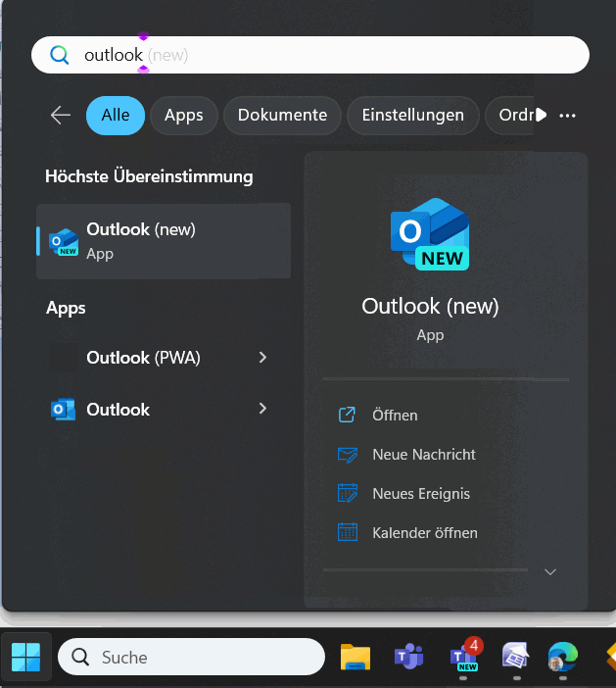
Task: Open Teams NEW with 4 notifications badge
Action: [465, 656]
